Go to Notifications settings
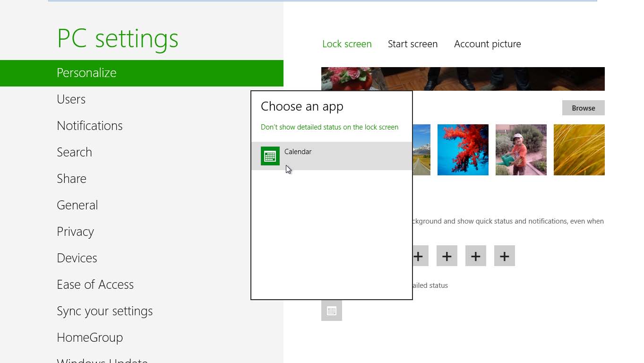The height and width of the screenshot is (363, 644). click(90, 126)
